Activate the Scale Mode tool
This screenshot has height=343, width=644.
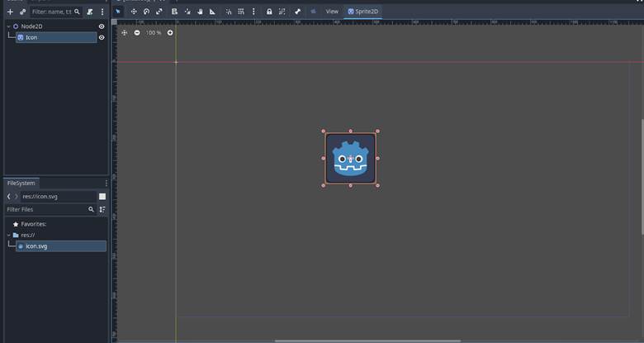[x=159, y=12]
